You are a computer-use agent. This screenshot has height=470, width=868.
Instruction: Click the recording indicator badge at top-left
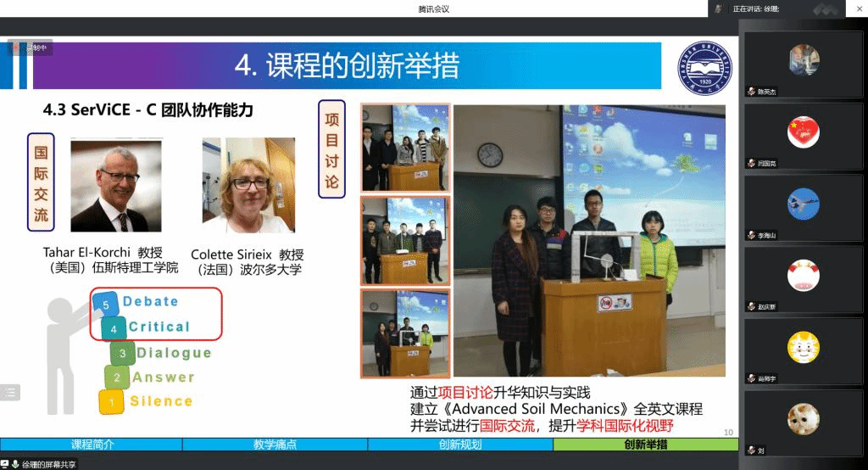click(29, 48)
